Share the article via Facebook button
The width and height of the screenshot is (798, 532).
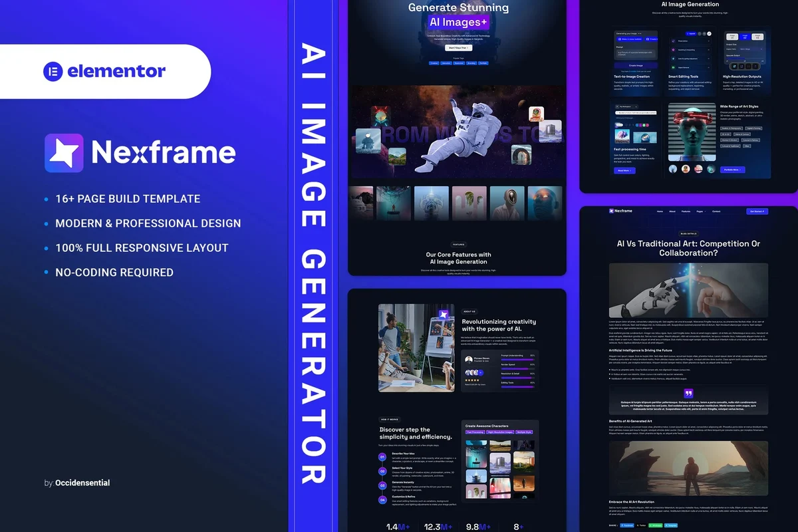[627, 525]
